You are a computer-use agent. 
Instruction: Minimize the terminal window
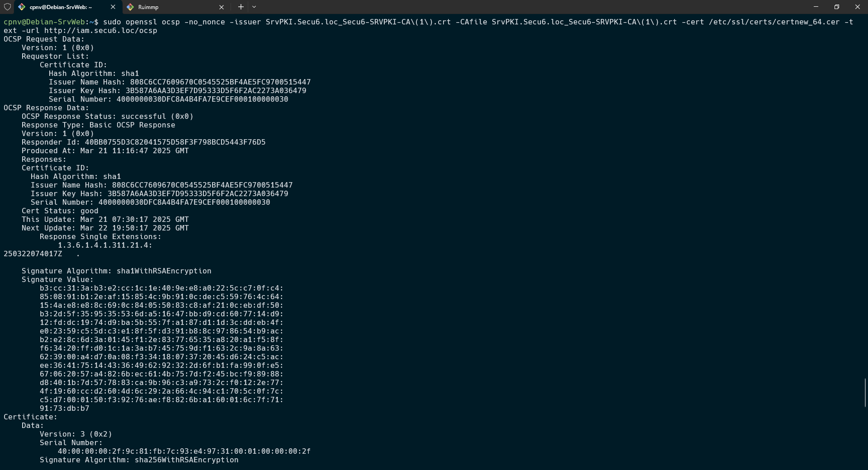(816, 7)
